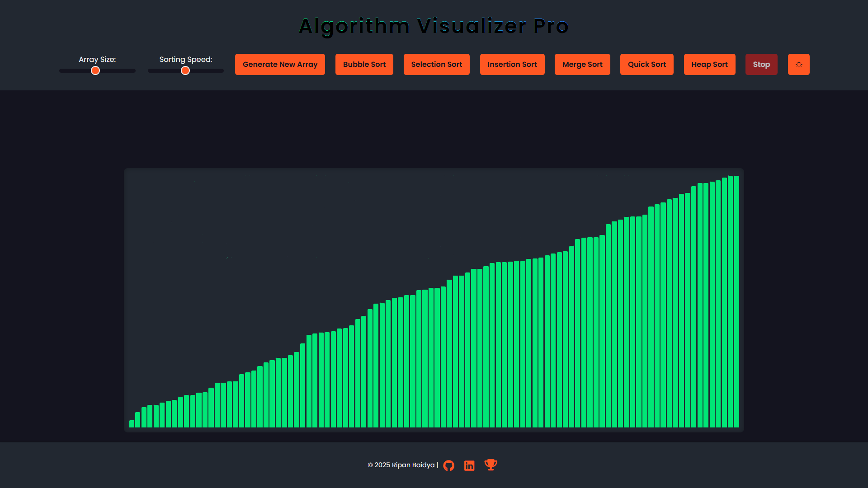Toggle light theme with sun icon

coord(798,64)
